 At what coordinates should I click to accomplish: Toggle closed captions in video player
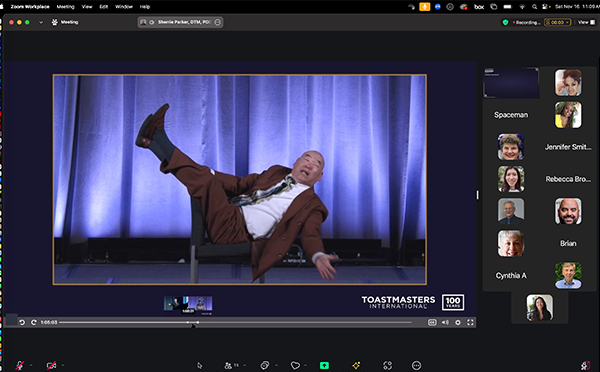pyautogui.click(x=432, y=323)
